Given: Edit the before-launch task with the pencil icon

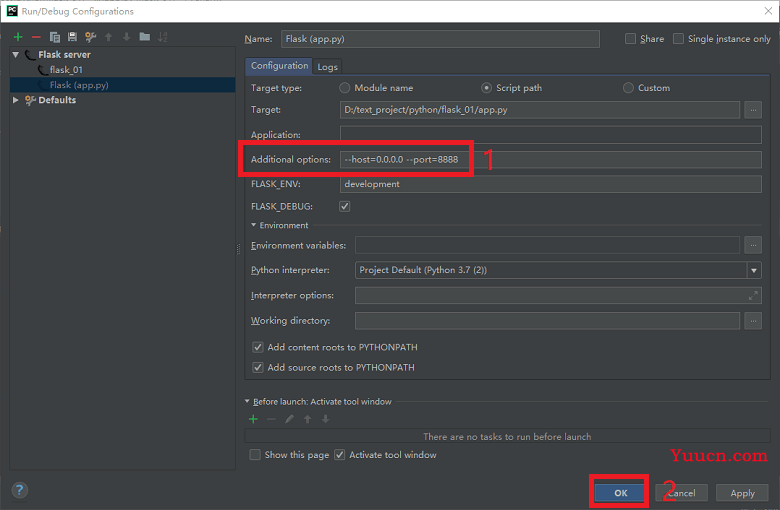Looking at the screenshot, I should coord(290,419).
